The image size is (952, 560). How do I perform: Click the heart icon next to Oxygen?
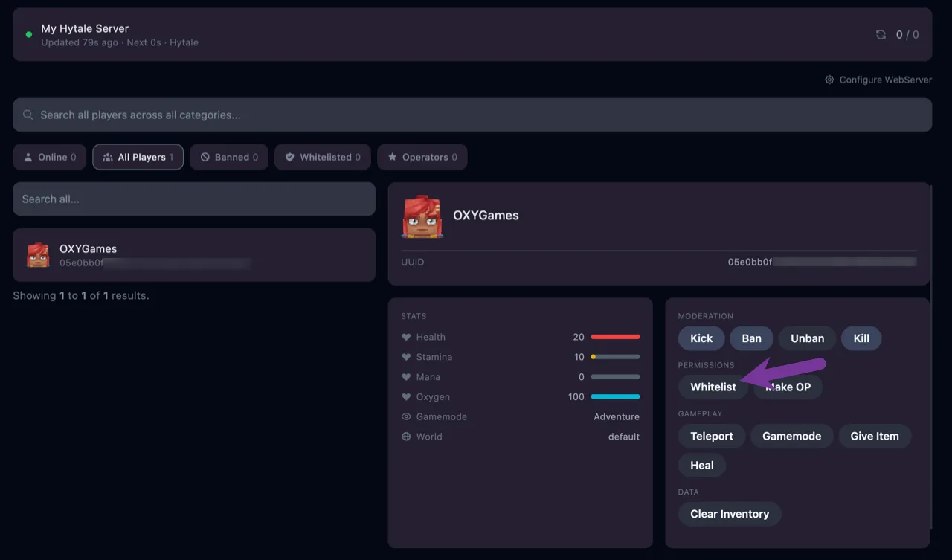[406, 397]
